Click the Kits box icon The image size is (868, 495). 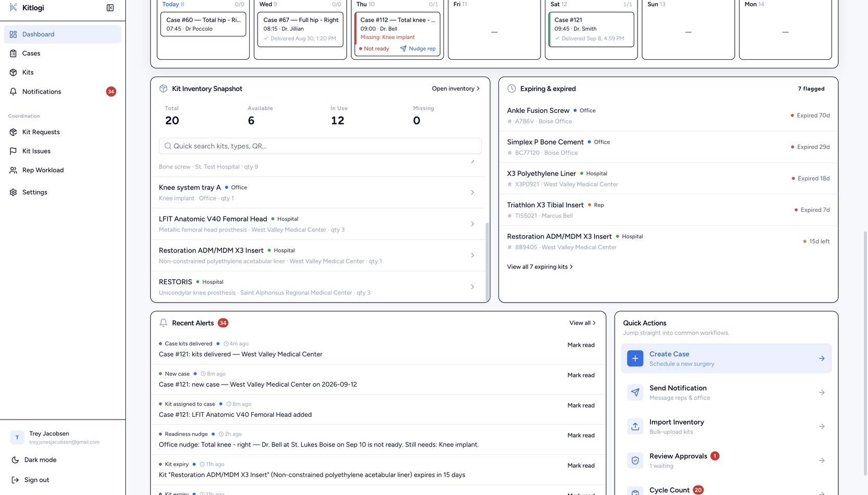(14, 72)
